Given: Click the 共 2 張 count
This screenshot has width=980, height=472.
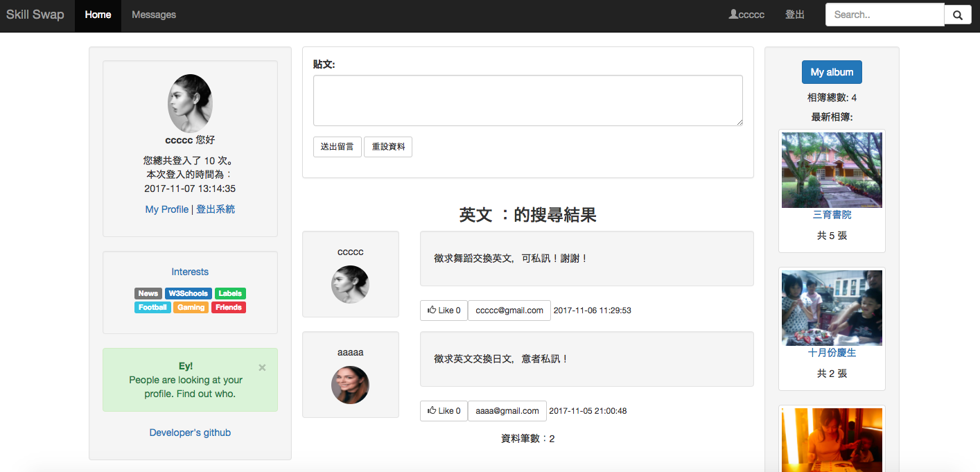Looking at the screenshot, I should click(832, 374).
